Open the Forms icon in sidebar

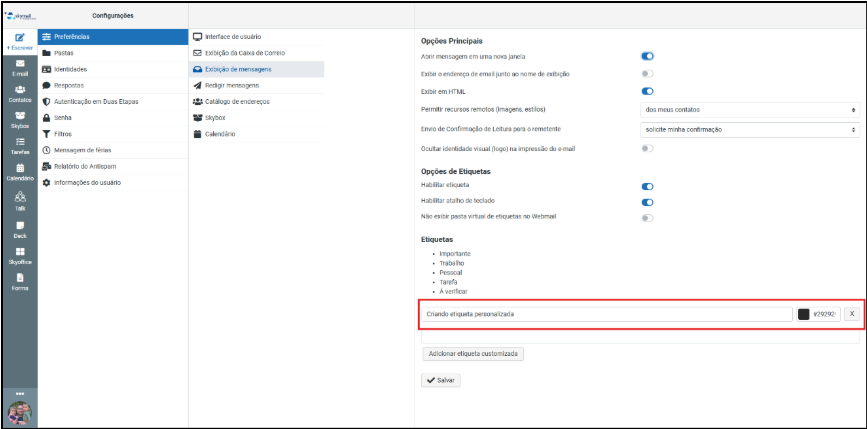coord(20,280)
